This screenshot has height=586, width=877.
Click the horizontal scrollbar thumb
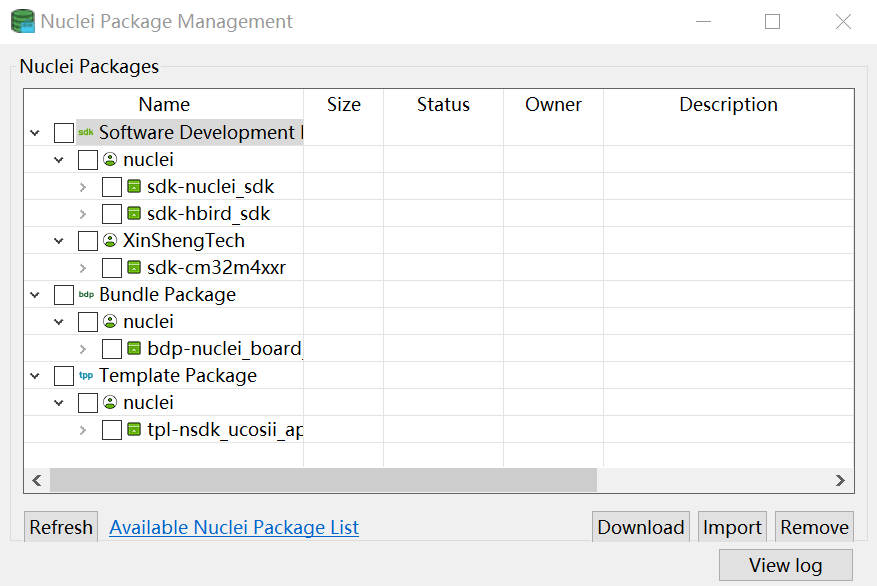[x=323, y=480]
